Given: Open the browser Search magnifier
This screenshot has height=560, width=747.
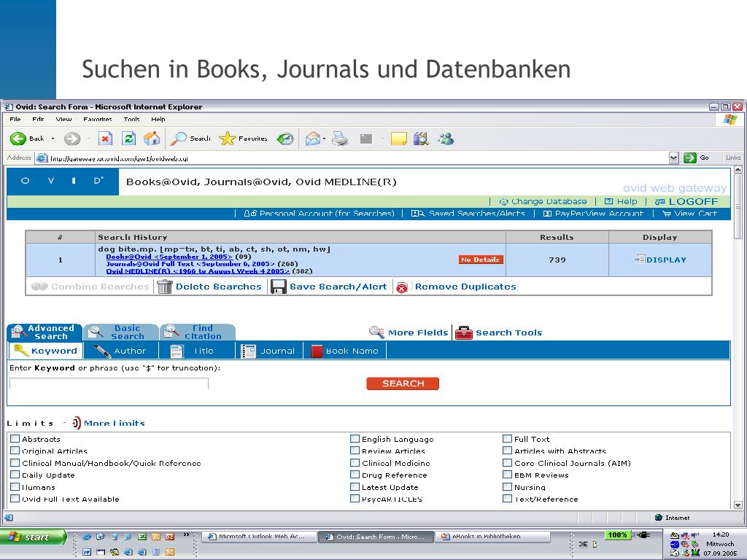Looking at the screenshot, I should pyautogui.click(x=179, y=139).
